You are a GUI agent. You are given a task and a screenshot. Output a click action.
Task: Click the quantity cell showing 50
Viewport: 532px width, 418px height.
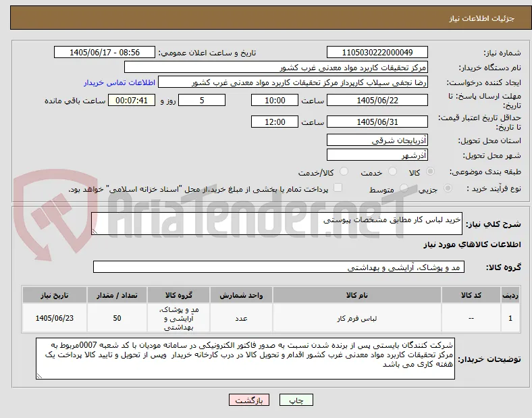[117, 318]
